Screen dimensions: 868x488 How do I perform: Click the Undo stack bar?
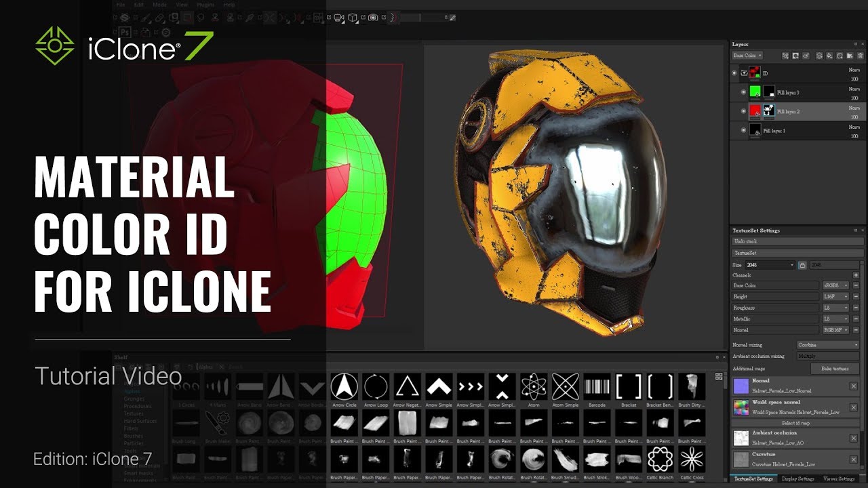coord(798,241)
